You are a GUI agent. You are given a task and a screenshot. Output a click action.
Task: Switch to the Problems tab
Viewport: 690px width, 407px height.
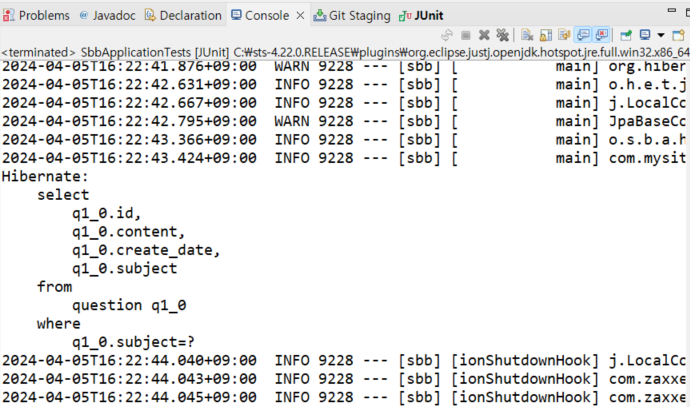click(36, 15)
